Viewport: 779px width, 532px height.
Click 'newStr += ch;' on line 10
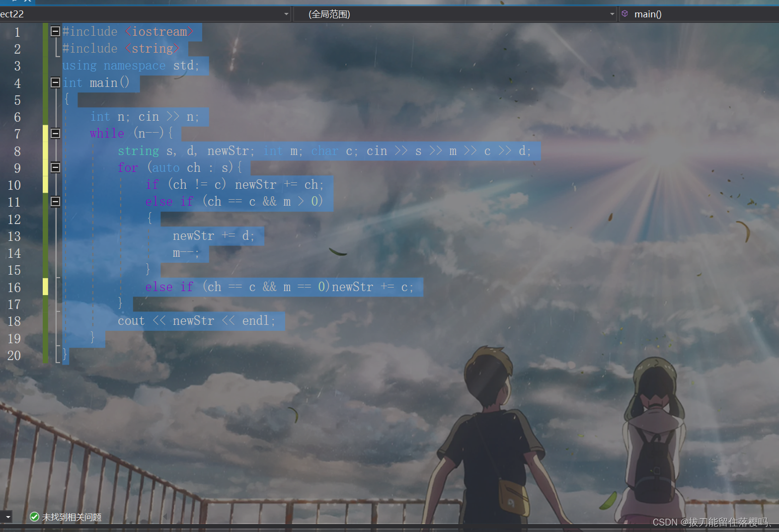(x=279, y=185)
